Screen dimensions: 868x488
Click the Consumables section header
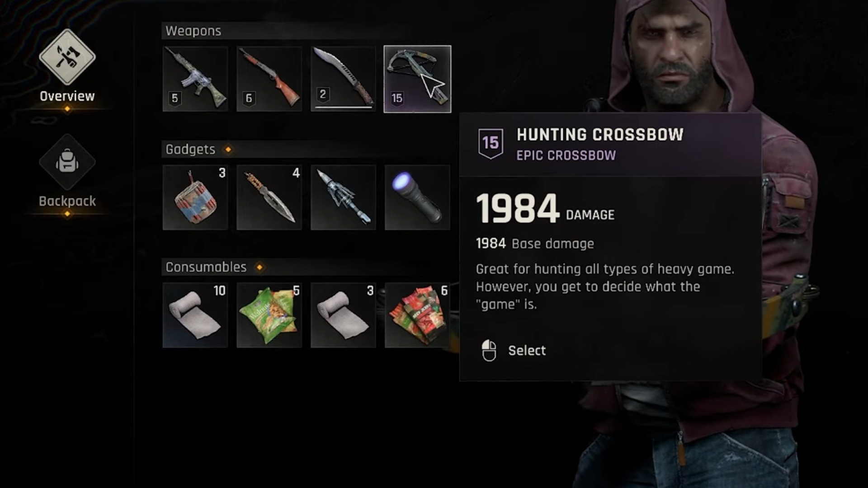click(x=206, y=267)
